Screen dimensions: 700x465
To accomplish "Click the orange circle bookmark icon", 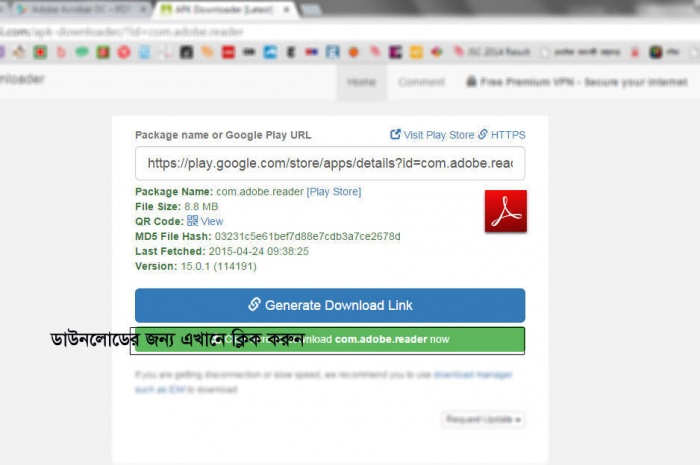I will coord(354,52).
